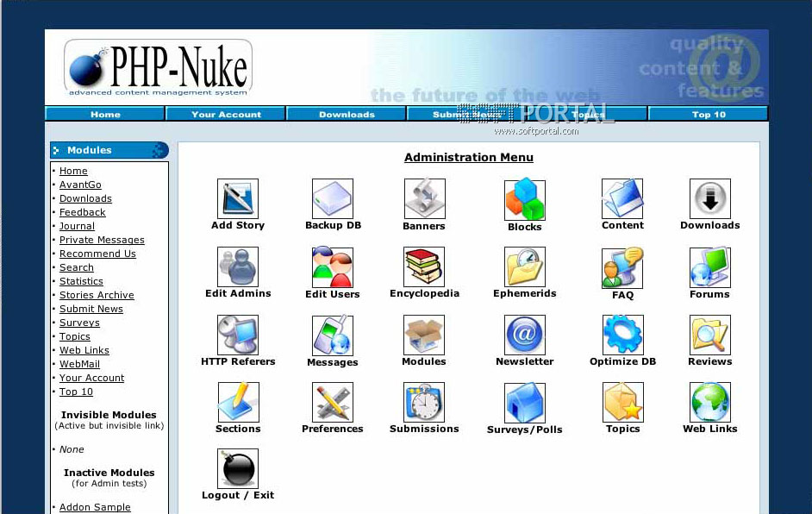The height and width of the screenshot is (514, 812).
Task: Click the Recommend Us sidebar link
Action: click(x=97, y=254)
